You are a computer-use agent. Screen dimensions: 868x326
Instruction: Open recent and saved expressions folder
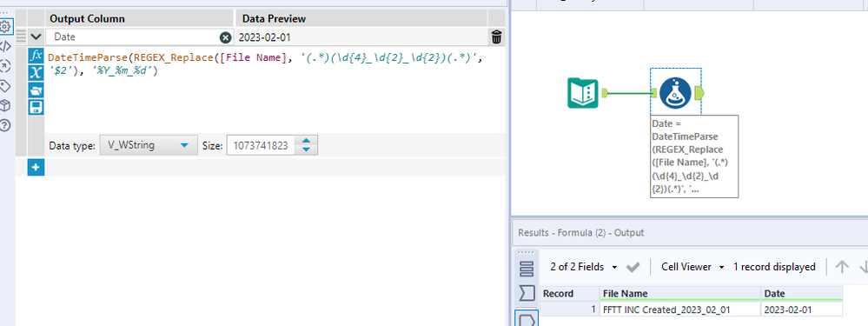36,90
